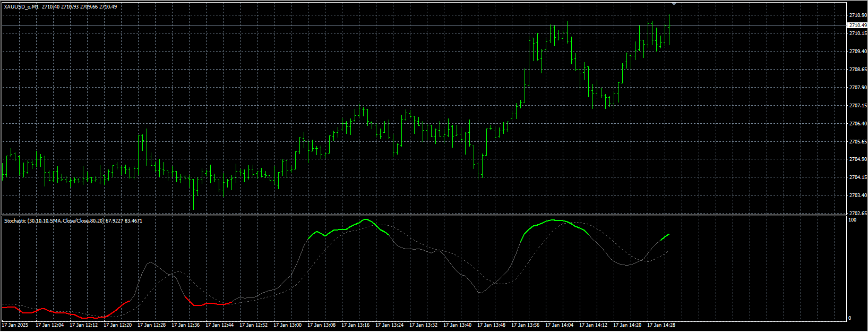This screenshot has width=868, height=332.
Task: Click the 2706.40 price axis label
Action: (x=857, y=124)
